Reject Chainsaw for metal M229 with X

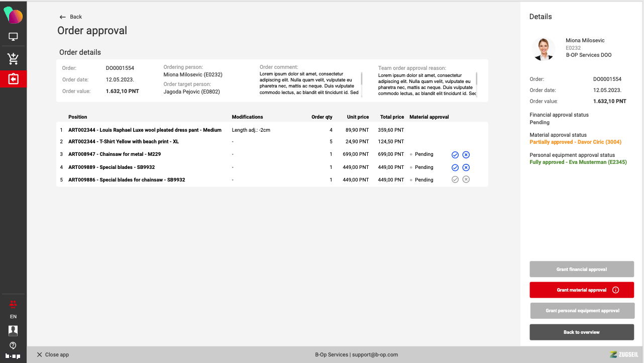click(x=466, y=155)
